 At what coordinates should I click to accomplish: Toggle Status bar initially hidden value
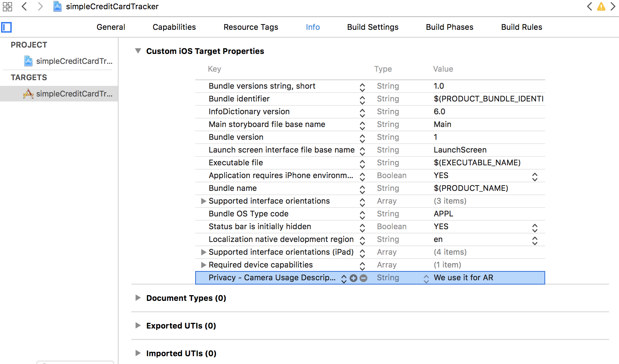[535, 227]
